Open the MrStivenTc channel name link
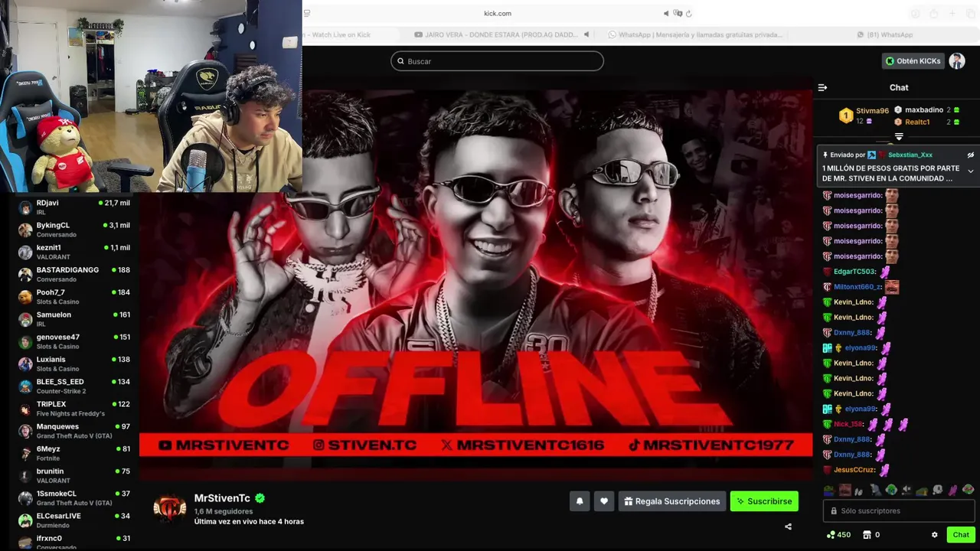 click(x=223, y=498)
